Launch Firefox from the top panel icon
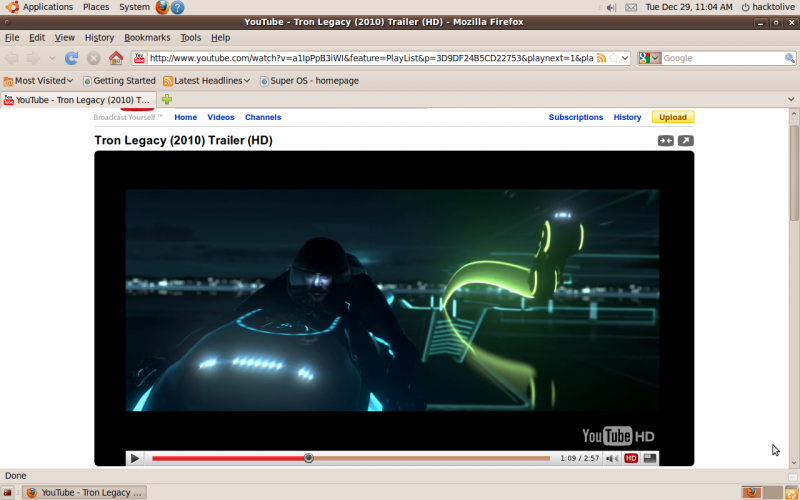This screenshot has width=800, height=500. pos(162,7)
